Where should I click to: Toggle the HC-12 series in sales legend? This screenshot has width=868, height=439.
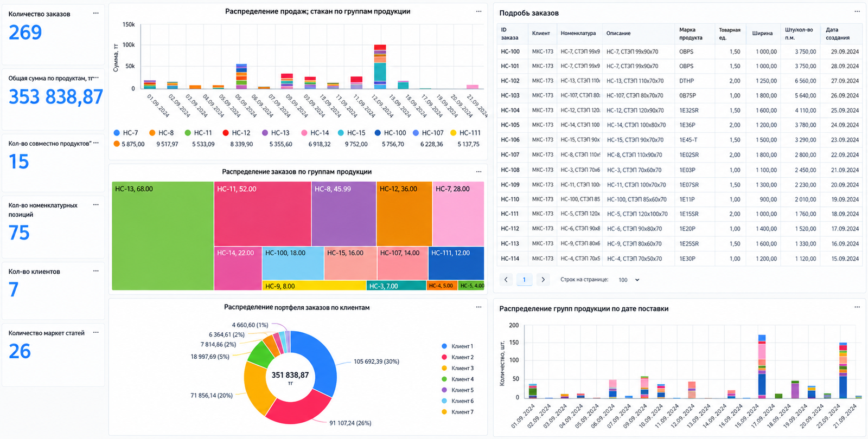pyautogui.click(x=237, y=133)
